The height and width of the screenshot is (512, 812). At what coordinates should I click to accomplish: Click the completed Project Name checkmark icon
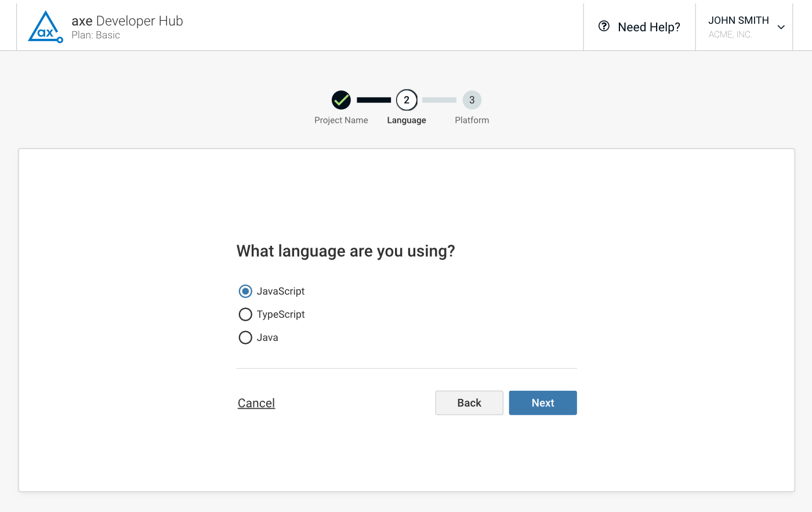click(x=342, y=100)
